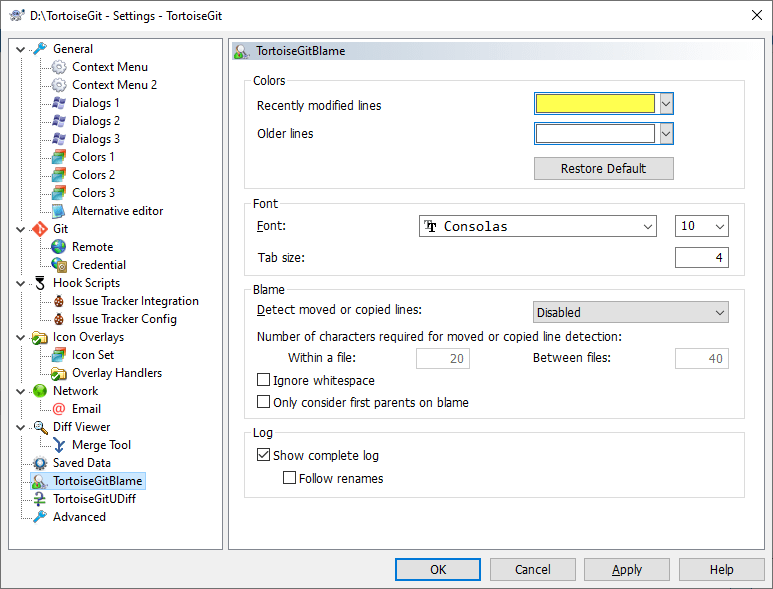Click the Icon Set icon
Screen dimensions: 773x589
coord(59,355)
